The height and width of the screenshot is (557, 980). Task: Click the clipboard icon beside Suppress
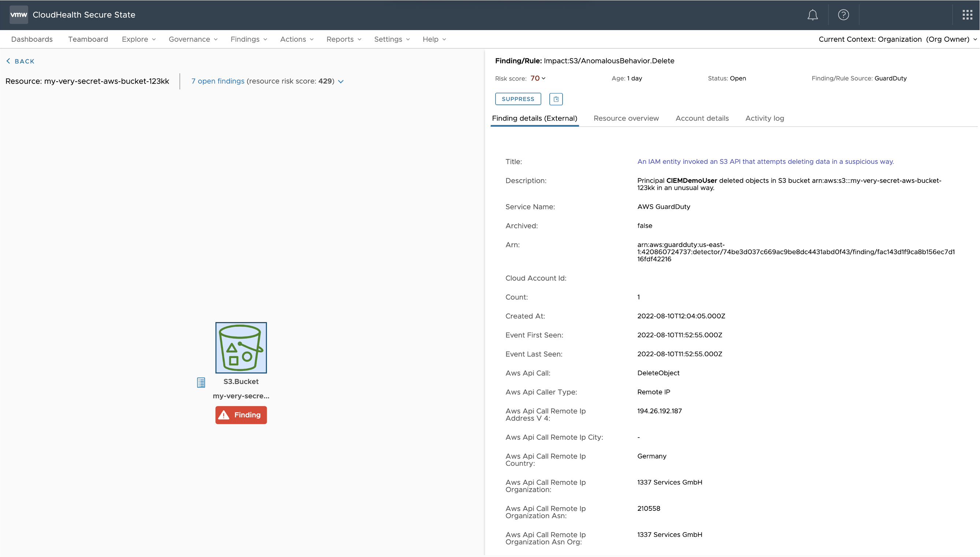(x=556, y=99)
